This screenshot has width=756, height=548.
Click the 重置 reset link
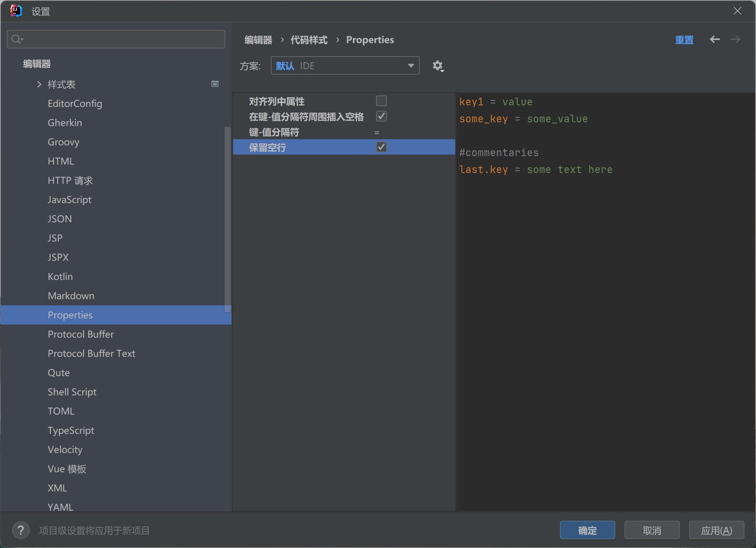click(684, 40)
